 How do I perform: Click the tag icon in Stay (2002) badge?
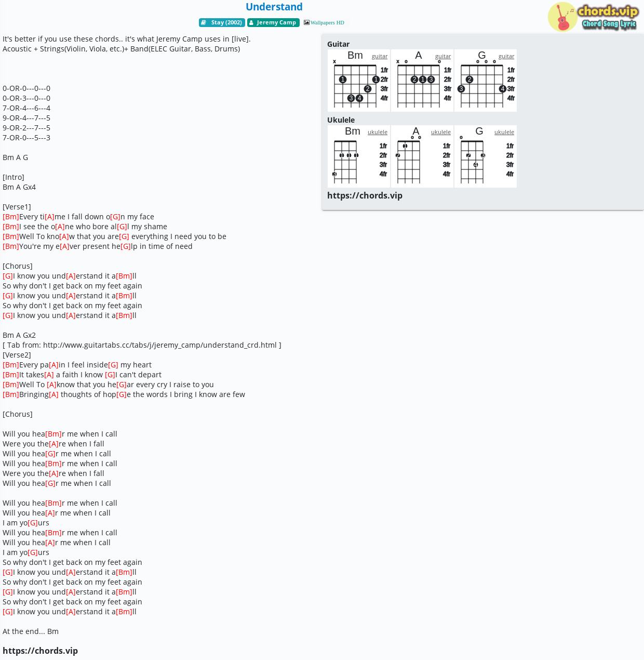(x=204, y=22)
